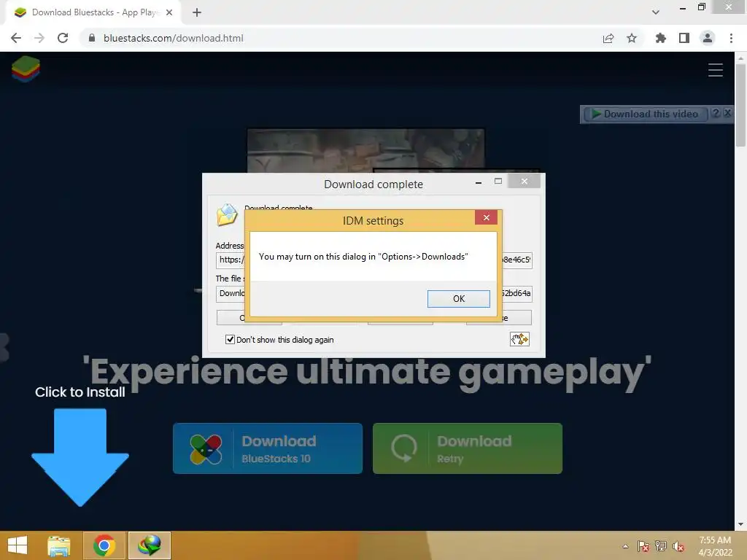The height and width of the screenshot is (560, 747).
Task: Open File Explorer from the taskbar
Action: (x=58, y=545)
